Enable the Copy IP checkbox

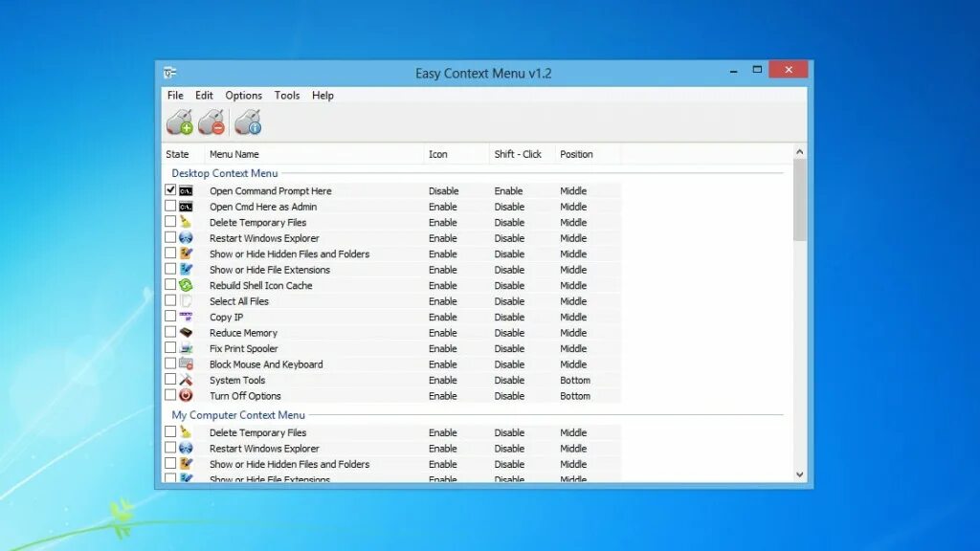[x=170, y=316]
